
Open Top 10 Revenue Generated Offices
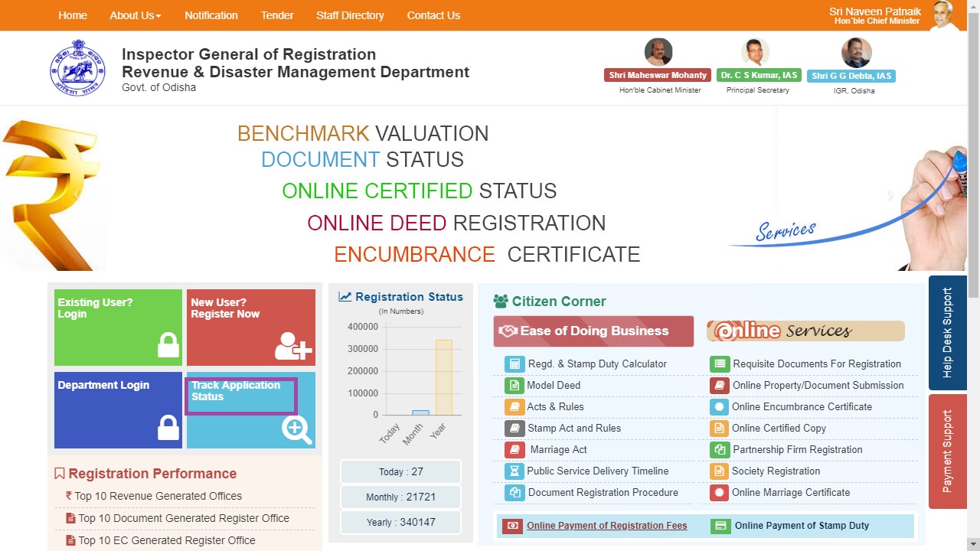tap(158, 496)
